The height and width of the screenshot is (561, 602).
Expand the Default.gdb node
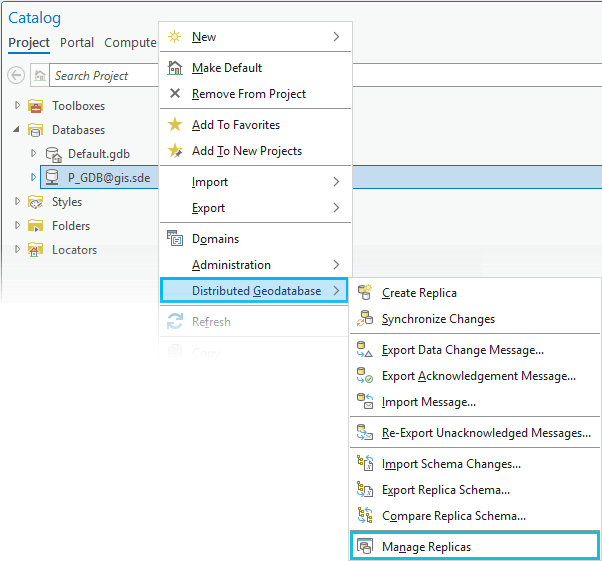[33, 153]
